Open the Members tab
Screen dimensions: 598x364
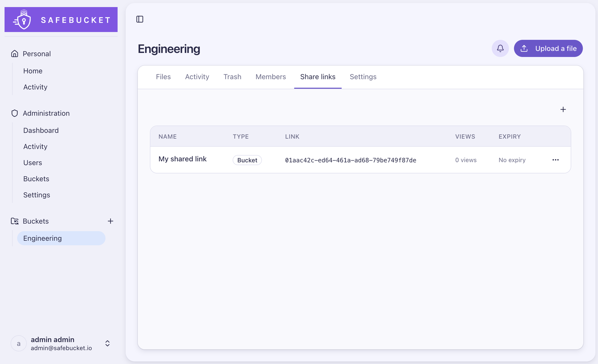point(271,77)
